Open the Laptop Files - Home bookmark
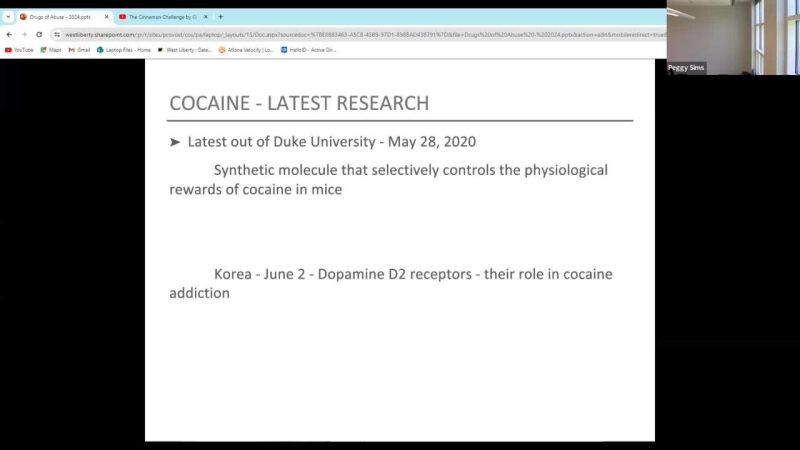The image size is (800, 450). click(x=124, y=49)
